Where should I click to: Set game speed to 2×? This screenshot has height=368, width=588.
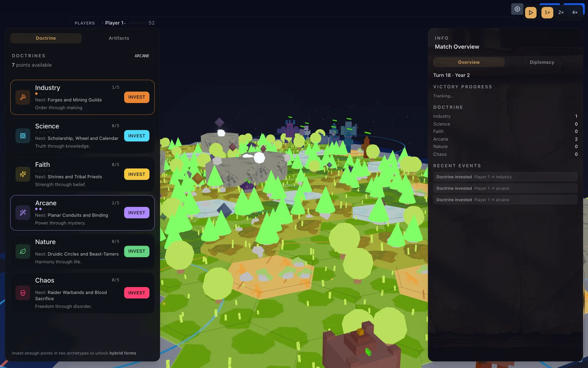[561, 13]
